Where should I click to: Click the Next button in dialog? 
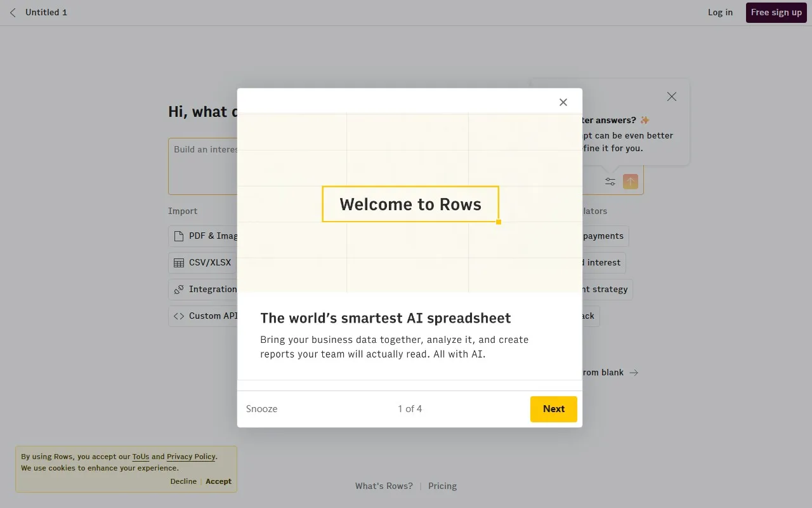[553, 409]
